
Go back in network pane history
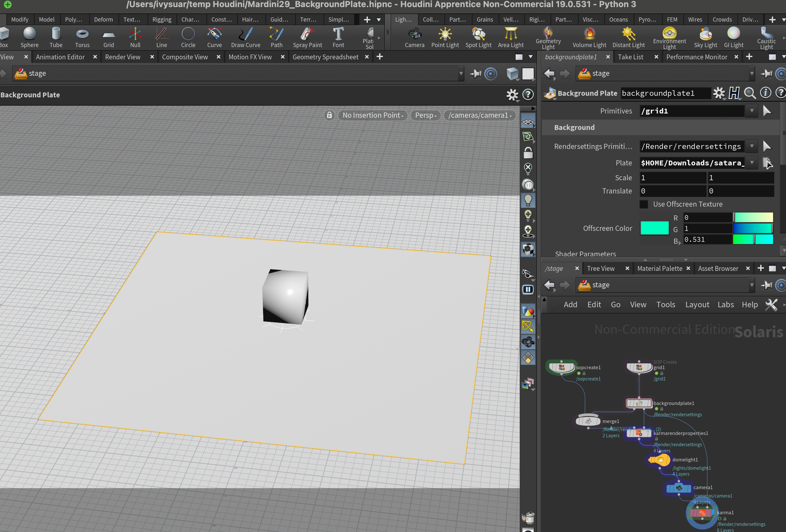tap(549, 285)
